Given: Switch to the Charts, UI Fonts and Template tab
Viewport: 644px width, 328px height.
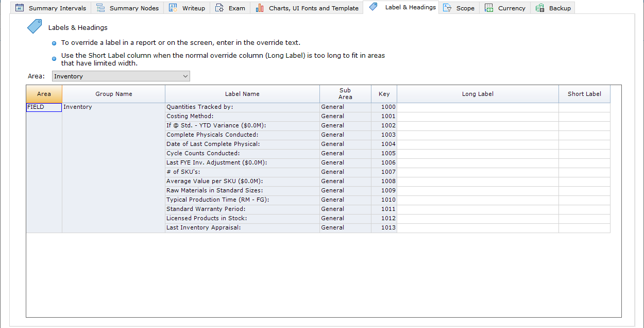Looking at the screenshot, I should (x=313, y=8).
